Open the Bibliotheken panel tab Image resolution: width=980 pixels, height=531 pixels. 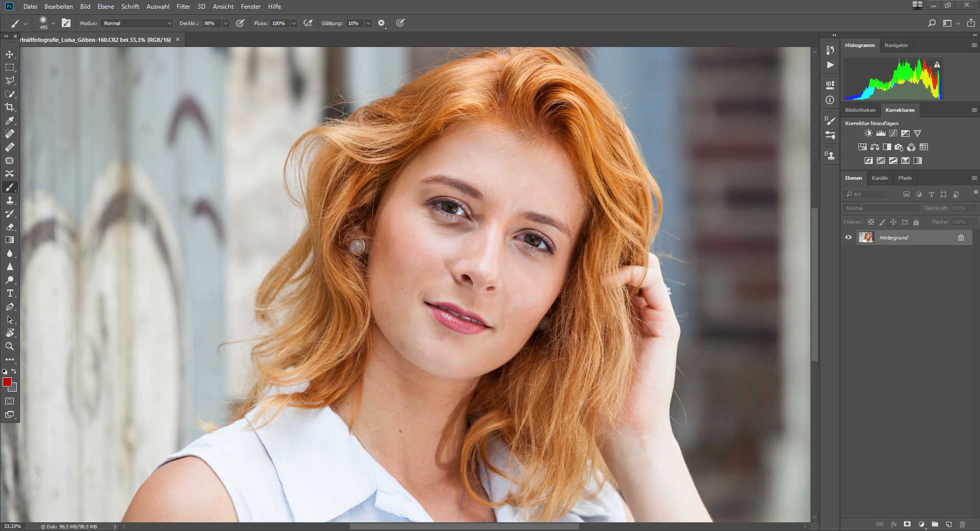[x=860, y=110]
